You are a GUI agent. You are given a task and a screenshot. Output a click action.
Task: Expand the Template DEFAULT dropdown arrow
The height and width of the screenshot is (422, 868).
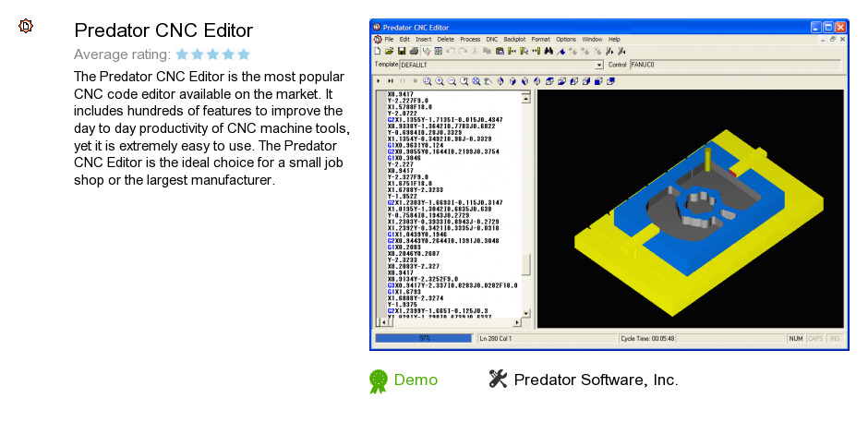coord(599,65)
